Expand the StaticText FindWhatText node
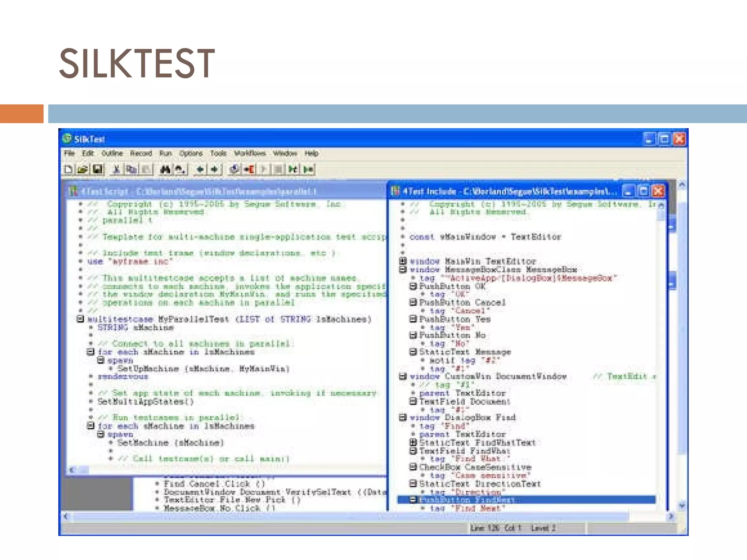747x560 pixels. [413, 442]
